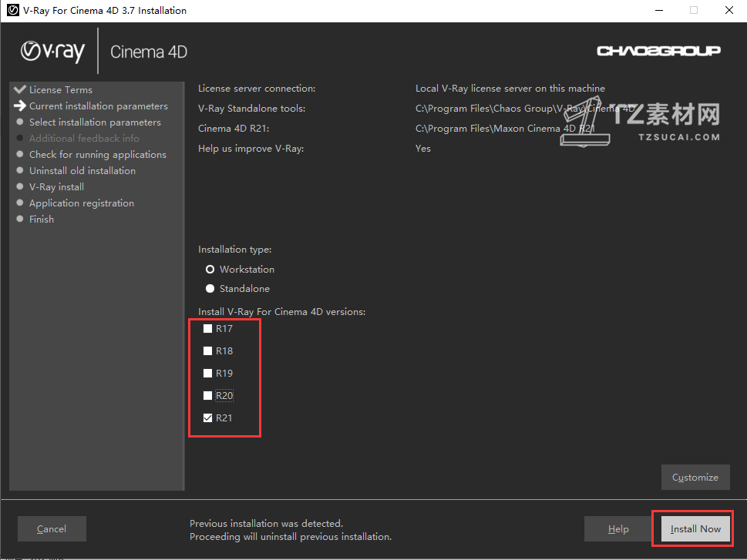Click the Finish step
The height and width of the screenshot is (560, 747).
click(x=42, y=220)
